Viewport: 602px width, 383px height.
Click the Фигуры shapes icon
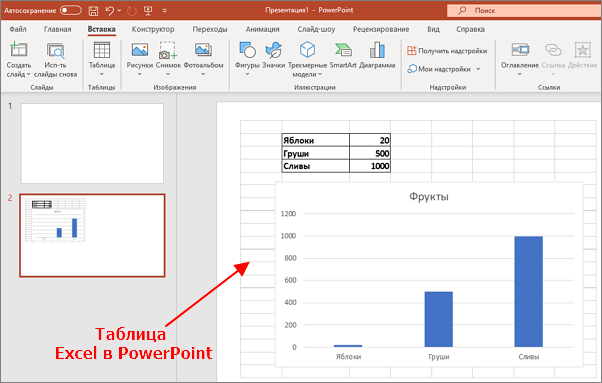(247, 50)
